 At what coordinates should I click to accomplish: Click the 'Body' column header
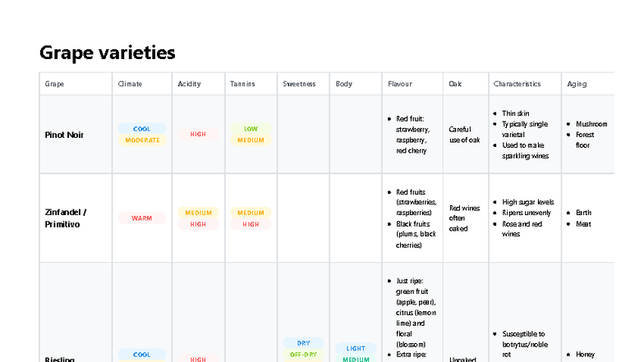[x=343, y=84]
